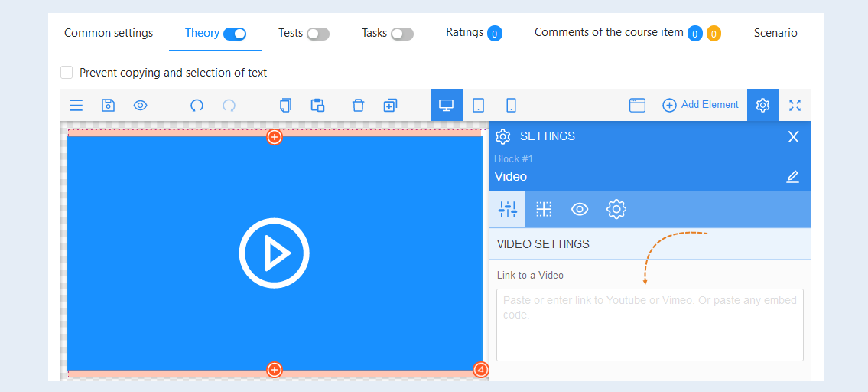Image resolution: width=868 pixels, height=392 pixels.
Task: Copy the block using copy icon
Action: tap(286, 106)
